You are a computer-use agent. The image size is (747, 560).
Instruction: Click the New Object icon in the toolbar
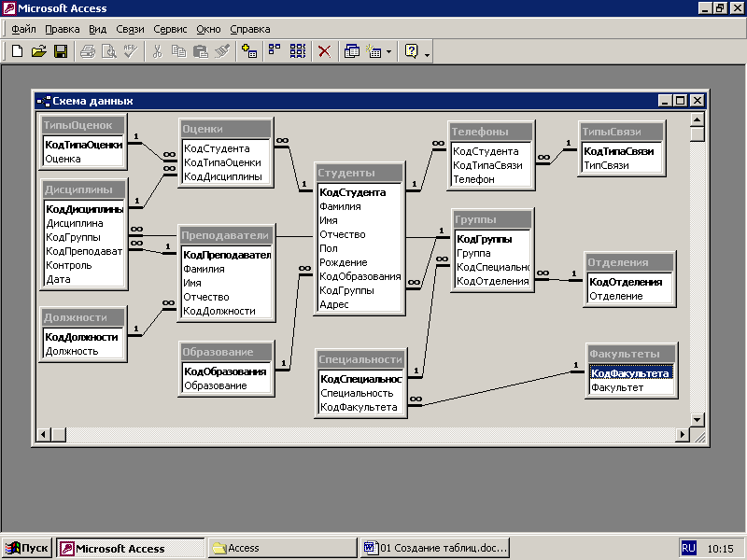373,51
